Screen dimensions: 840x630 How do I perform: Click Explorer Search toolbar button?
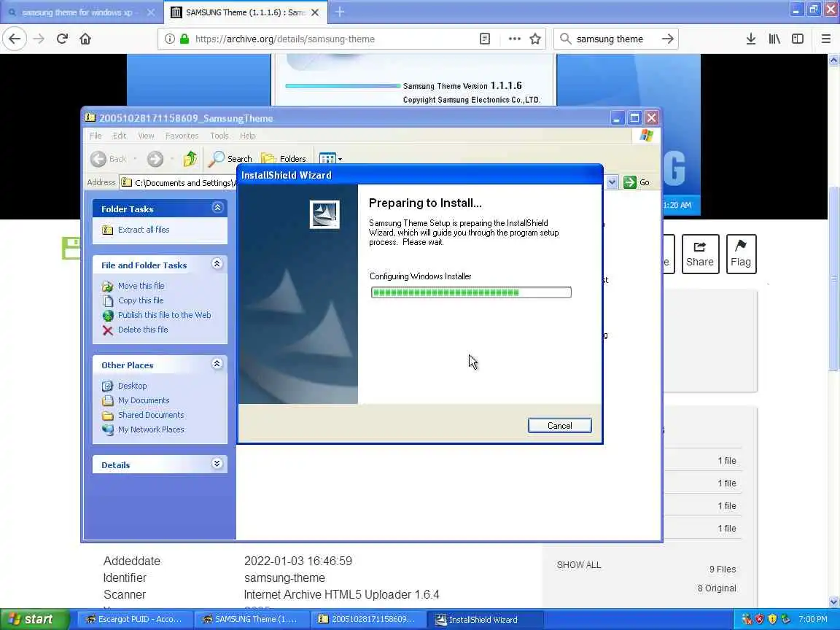(230, 158)
